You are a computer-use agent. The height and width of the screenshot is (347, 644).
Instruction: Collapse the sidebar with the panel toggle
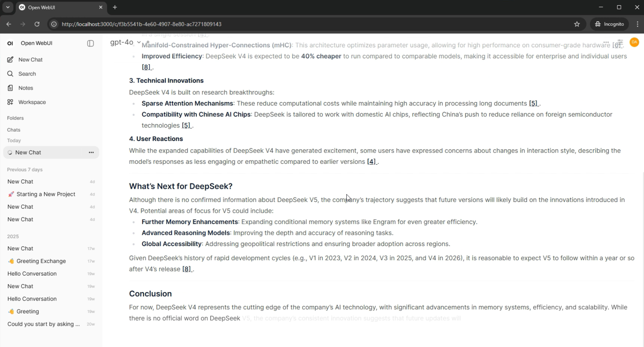click(x=91, y=43)
